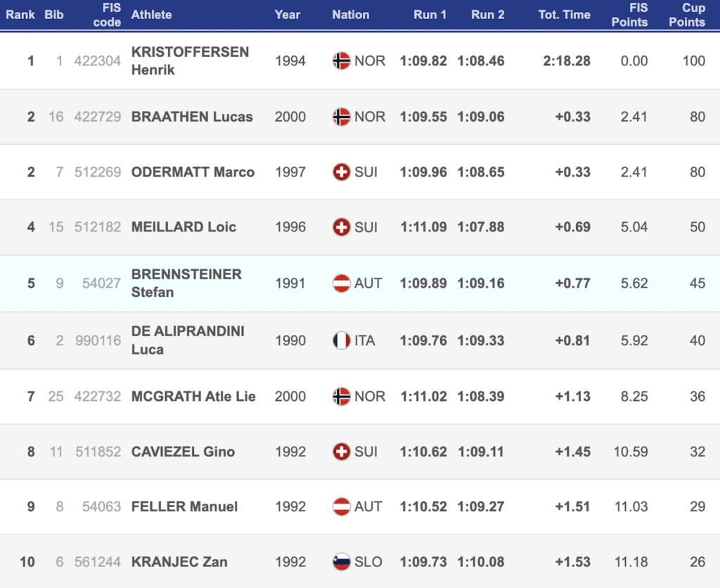Screen dimensions: 720x588
Task: Click the Cup Points column header
Action: (x=686, y=15)
